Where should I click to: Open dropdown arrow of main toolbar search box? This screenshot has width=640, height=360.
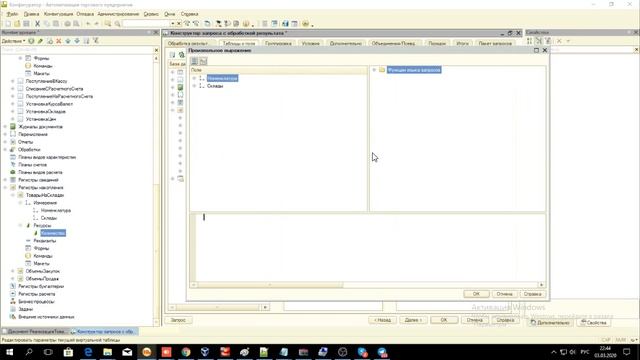172,24
